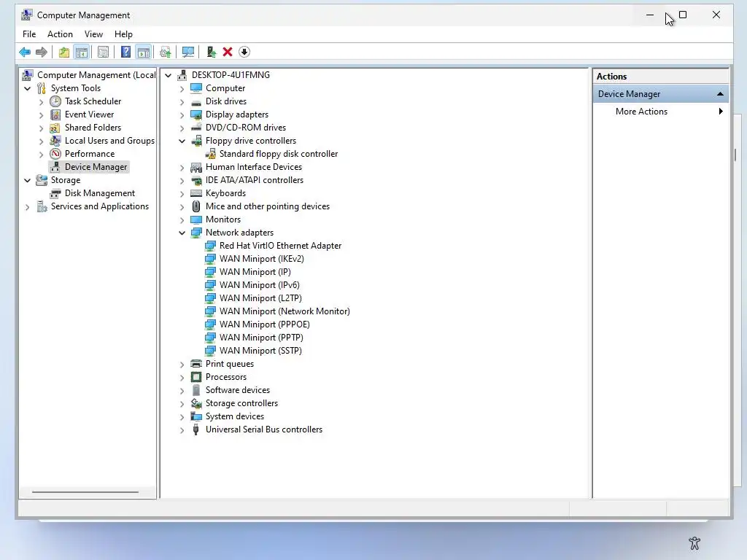Collapse the Floppy drive controllers category

(x=182, y=141)
